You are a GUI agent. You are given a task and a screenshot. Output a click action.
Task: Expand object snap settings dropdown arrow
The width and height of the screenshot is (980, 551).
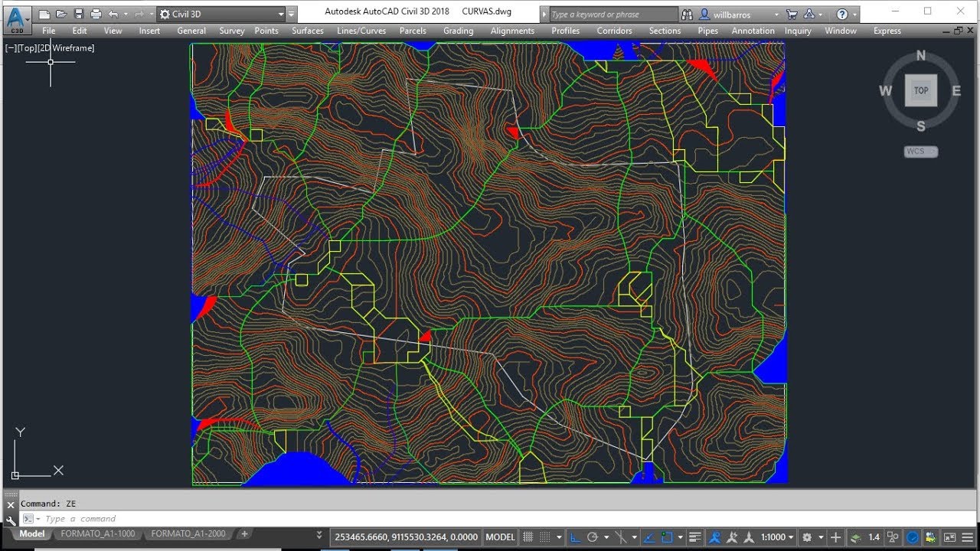click(x=680, y=537)
